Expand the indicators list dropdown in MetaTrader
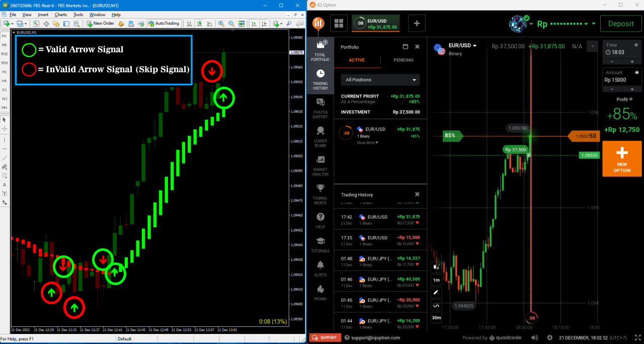 point(281,24)
